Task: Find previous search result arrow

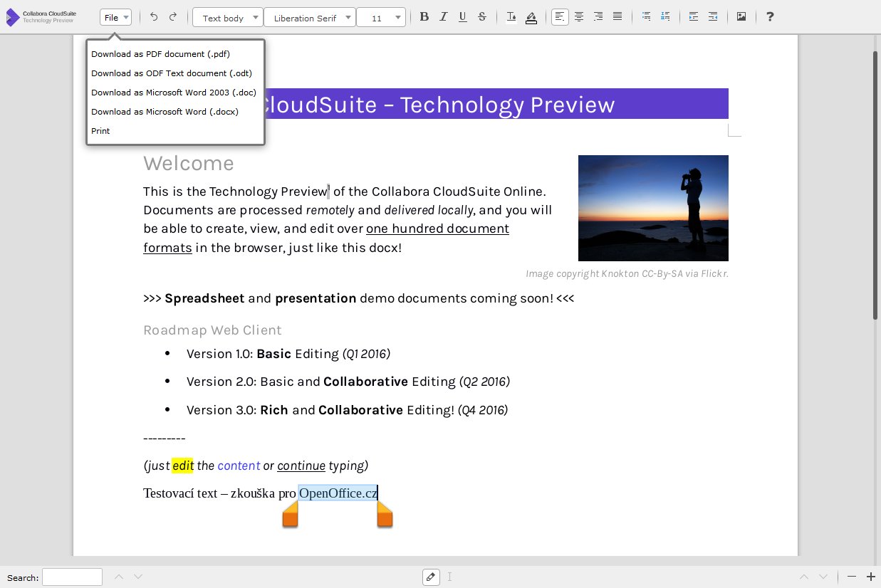Action: click(119, 577)
